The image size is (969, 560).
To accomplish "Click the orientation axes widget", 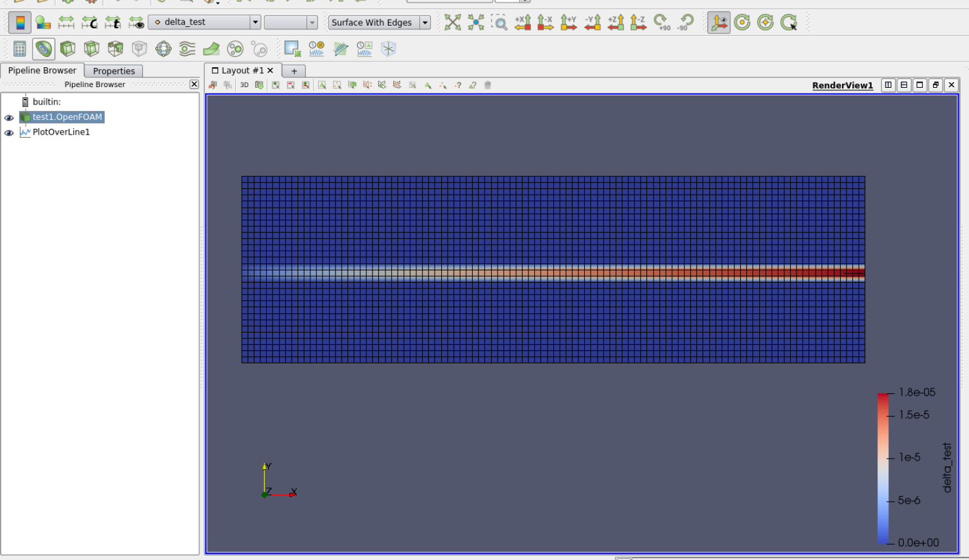I will point(279,481).
